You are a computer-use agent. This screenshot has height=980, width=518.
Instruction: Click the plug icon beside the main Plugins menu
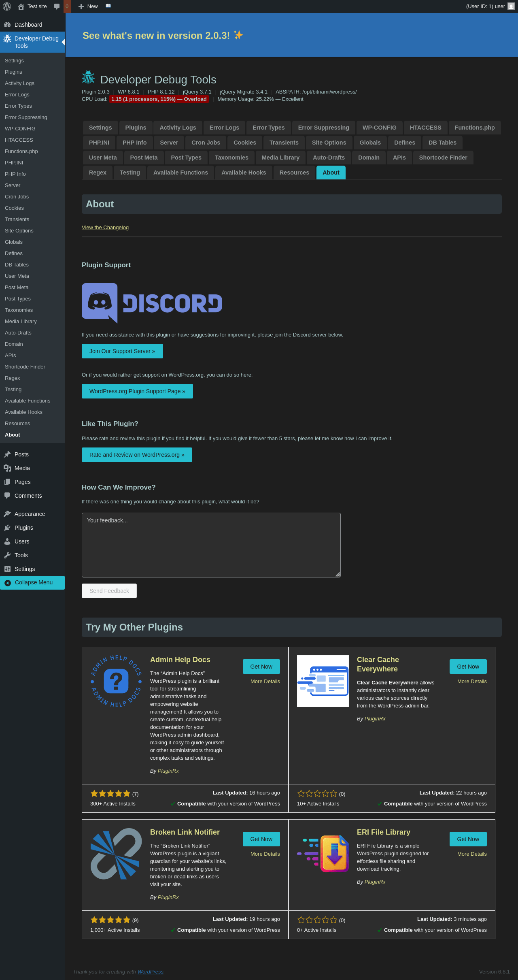7,528
